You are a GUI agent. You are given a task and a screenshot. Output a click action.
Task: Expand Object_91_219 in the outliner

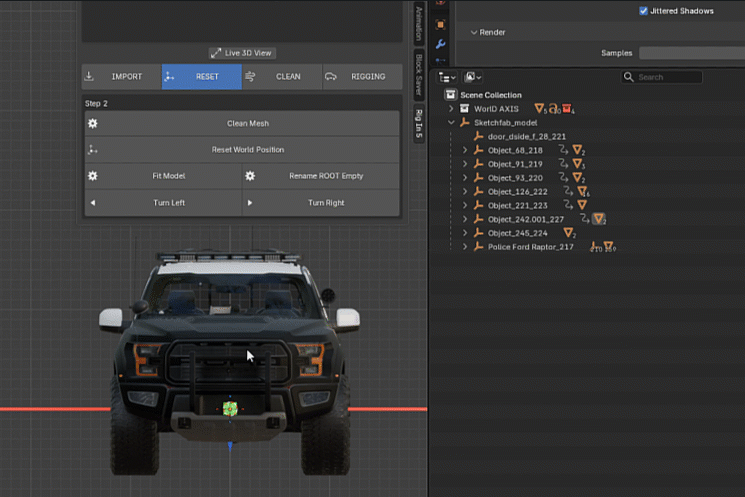tap(465, 164)
